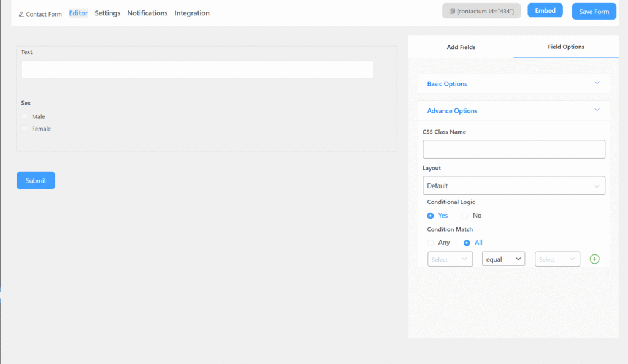Open the 'equal' operator dropdown
Screen dimensions: 628x364
(504, 259)
